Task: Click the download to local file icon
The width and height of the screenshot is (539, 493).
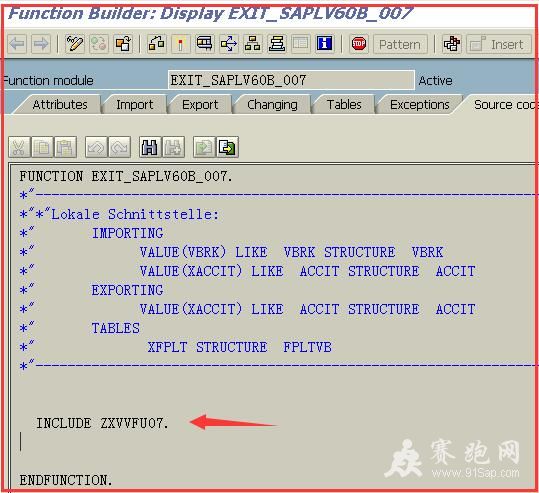Action: click(227, 147)
